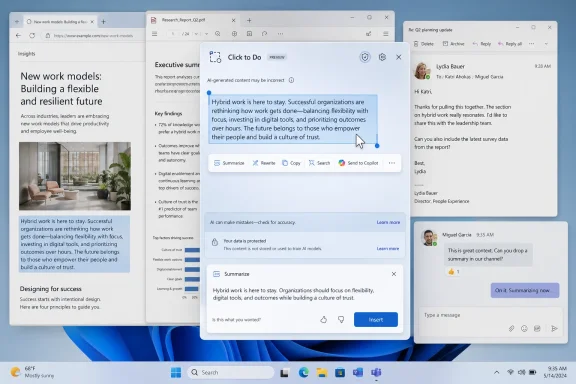Attach a file in the chat
The height and width of the screenshot is (384, 576).
click(x=511, y=329)
